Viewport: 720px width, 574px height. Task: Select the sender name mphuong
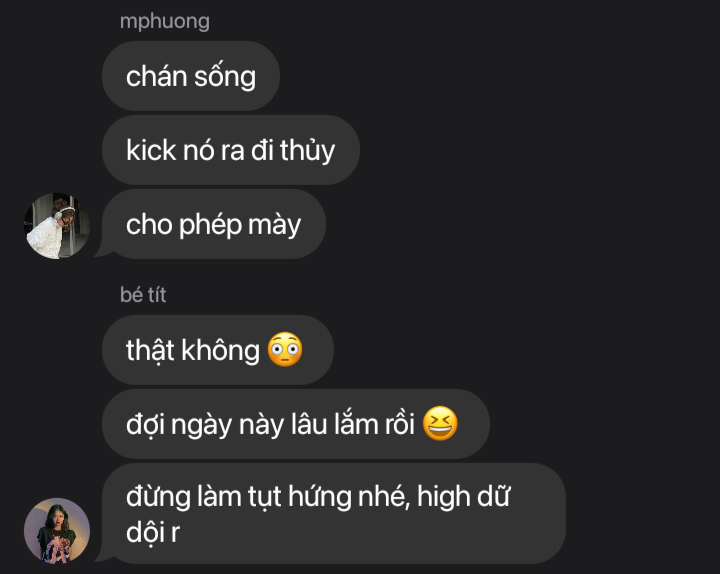[165, 22]
